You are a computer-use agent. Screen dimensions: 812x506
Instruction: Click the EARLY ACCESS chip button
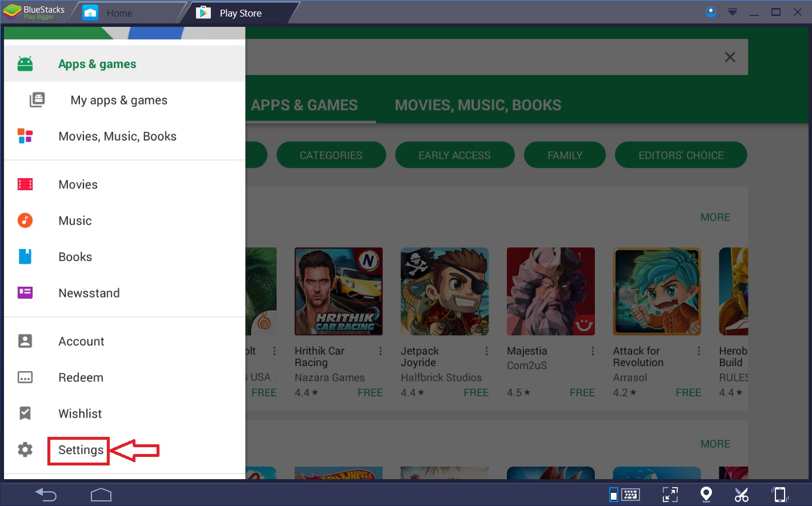454,155
